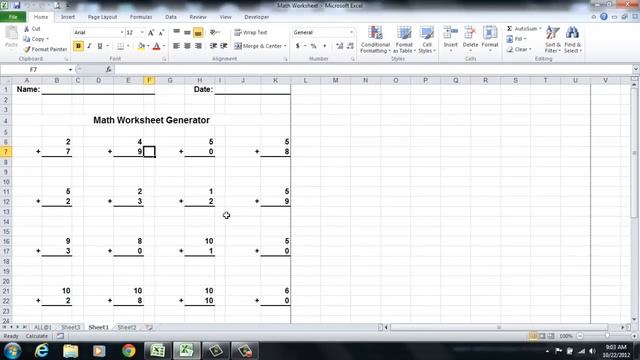Click the red Font Color icon
Image resolution: width=640 pixels, height=360 pixels.
[156, 46]
